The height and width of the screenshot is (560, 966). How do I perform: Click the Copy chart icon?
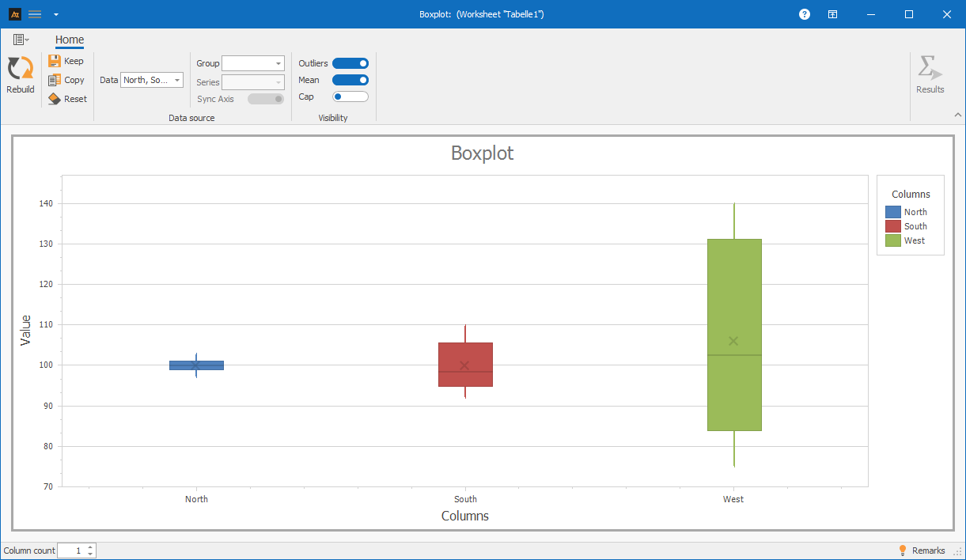[55, 80]
